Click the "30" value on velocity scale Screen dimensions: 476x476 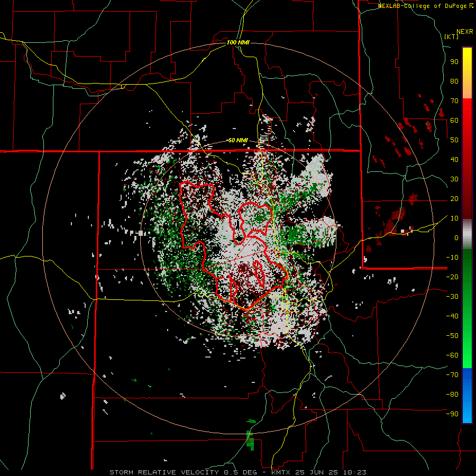[x=454, y=179]
